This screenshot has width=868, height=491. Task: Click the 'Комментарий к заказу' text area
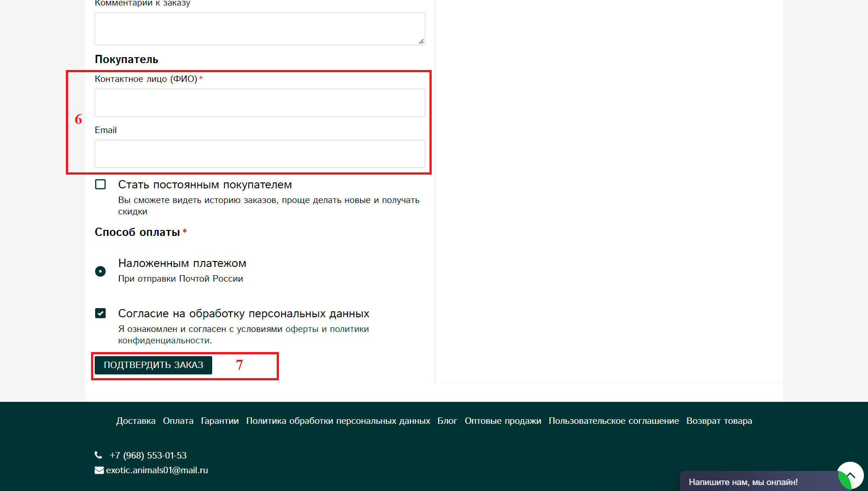pyautogui.click(x=260, y=29)
